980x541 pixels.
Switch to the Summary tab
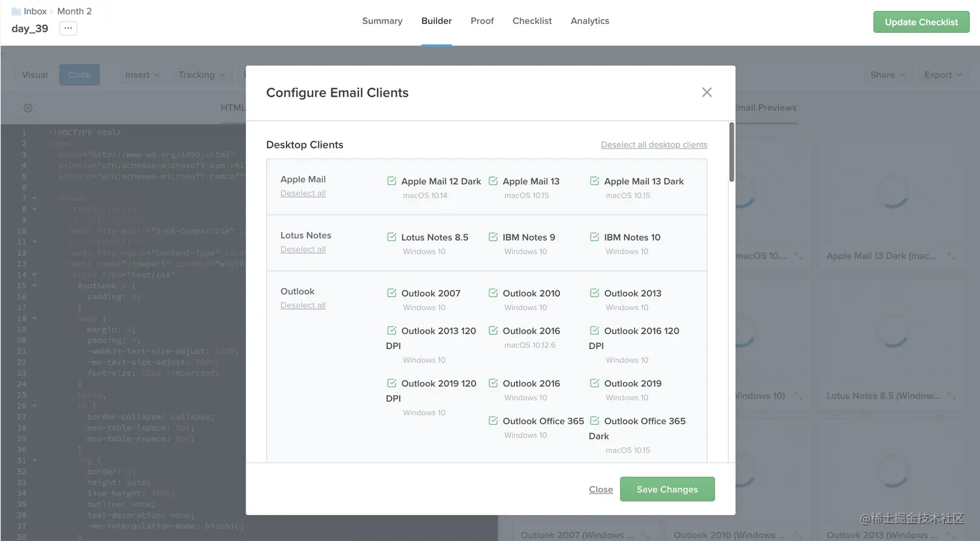[x=382, y=21]
